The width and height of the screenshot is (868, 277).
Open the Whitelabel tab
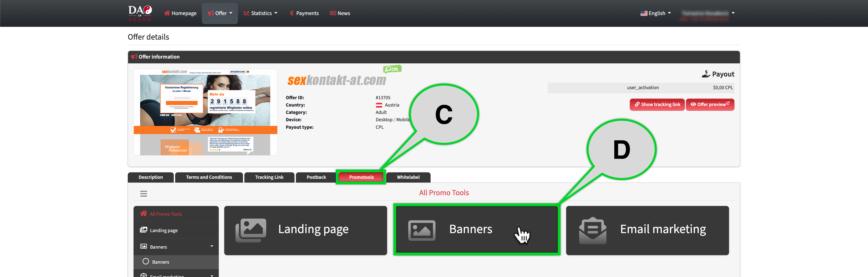(408, 177)
